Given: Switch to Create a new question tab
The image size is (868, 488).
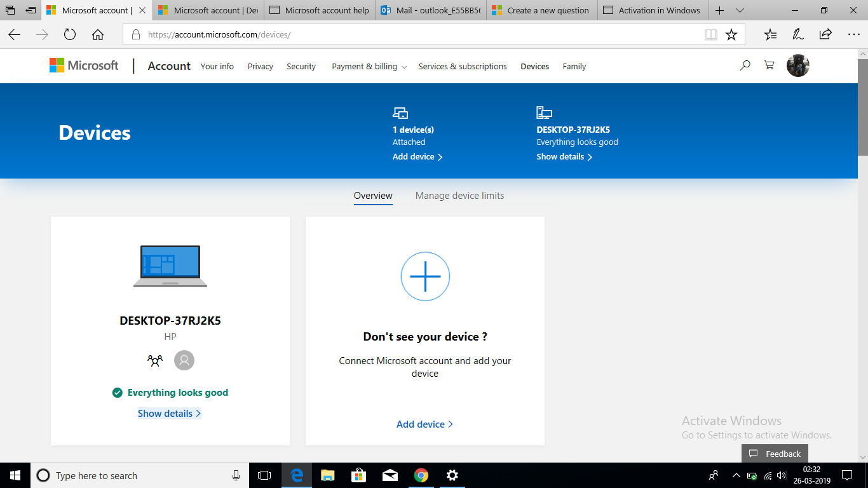Looking at the screenshot, I should click(x=542, y=10).
